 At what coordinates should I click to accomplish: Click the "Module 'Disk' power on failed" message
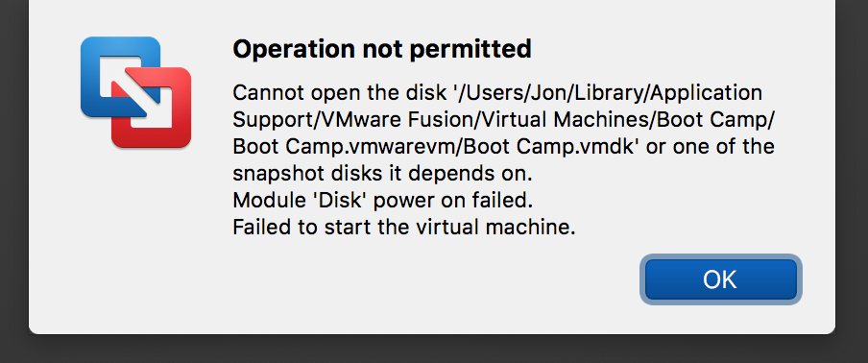click(x=382, y=201)
